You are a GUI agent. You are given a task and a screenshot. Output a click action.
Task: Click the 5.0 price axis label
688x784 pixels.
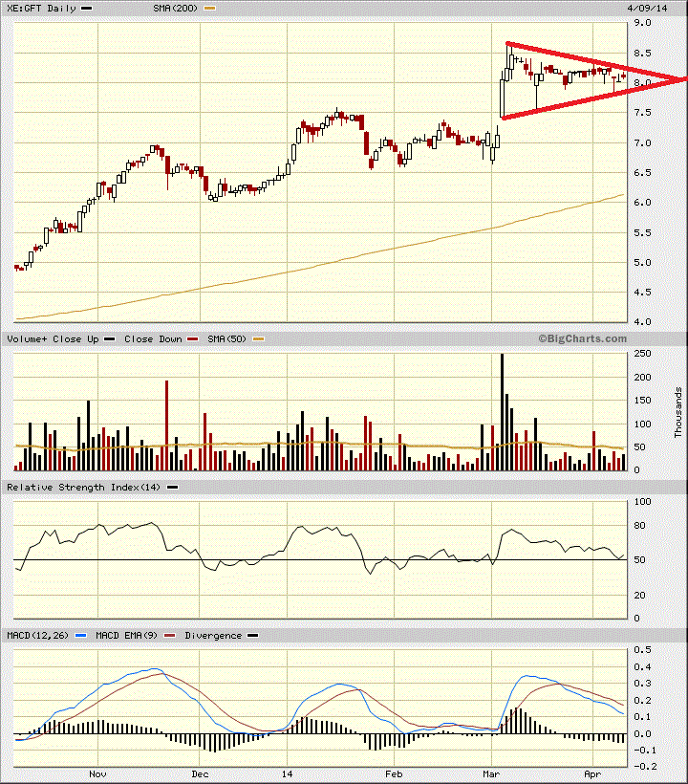coord(642,263)
